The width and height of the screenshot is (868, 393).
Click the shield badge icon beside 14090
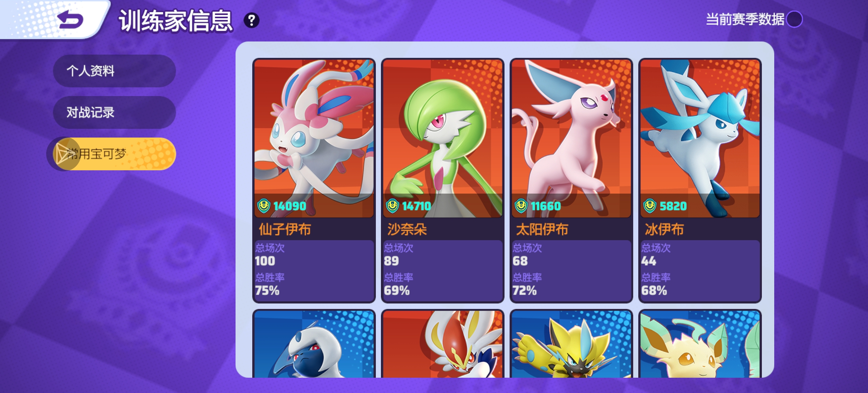coord(264,206)
